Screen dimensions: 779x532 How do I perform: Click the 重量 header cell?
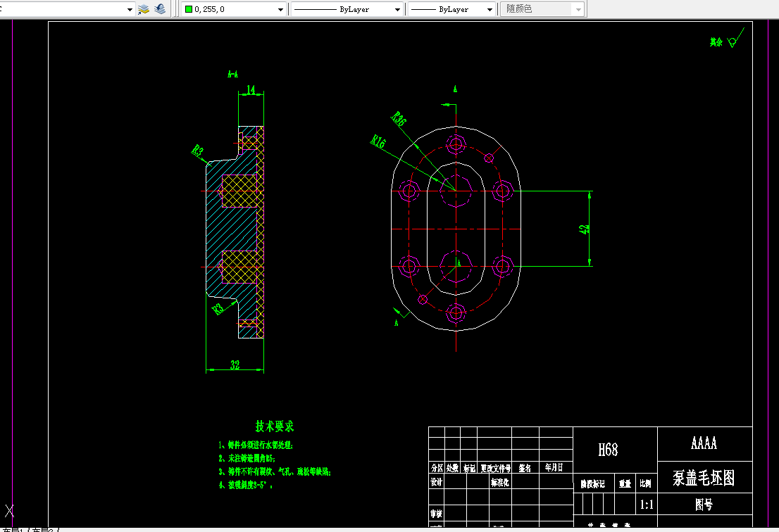pos(625,483)
